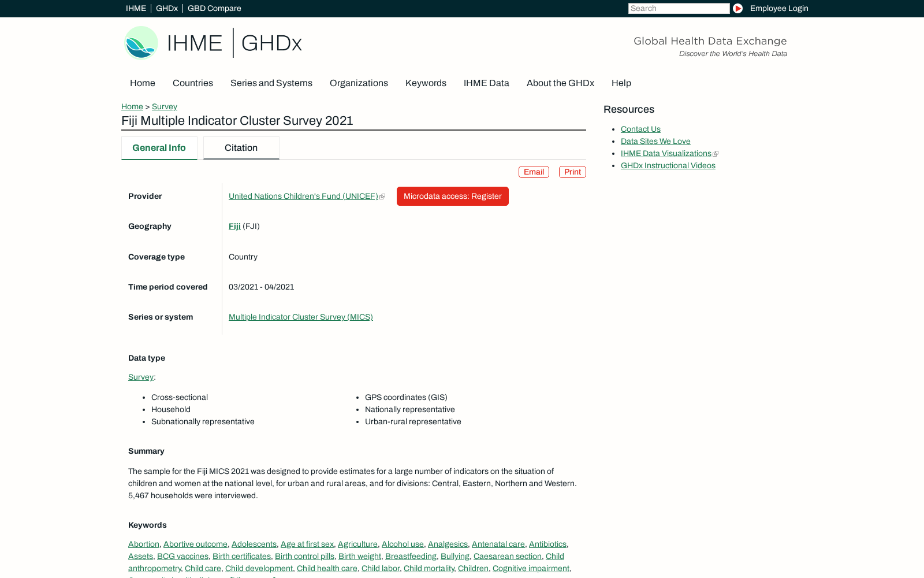Viewport: 924px width, 578px height.
Task: Click the Child care keyword link
Action: 203,568
